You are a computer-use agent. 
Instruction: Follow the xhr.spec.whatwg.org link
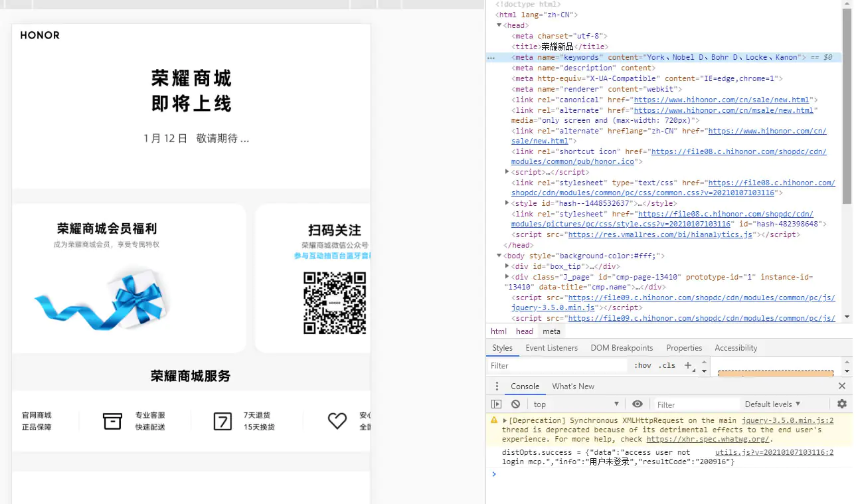point(708,439)
